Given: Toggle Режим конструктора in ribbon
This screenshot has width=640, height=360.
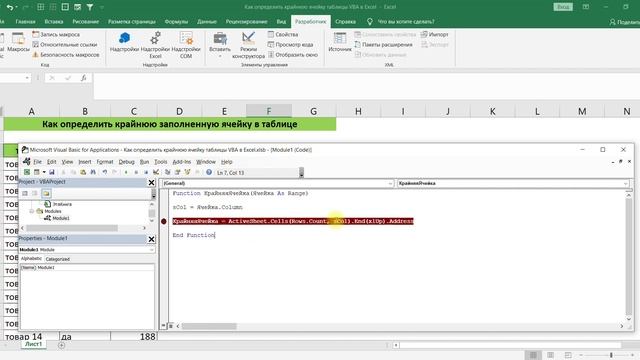Looking at the screenshot, I should coord(248,45).
